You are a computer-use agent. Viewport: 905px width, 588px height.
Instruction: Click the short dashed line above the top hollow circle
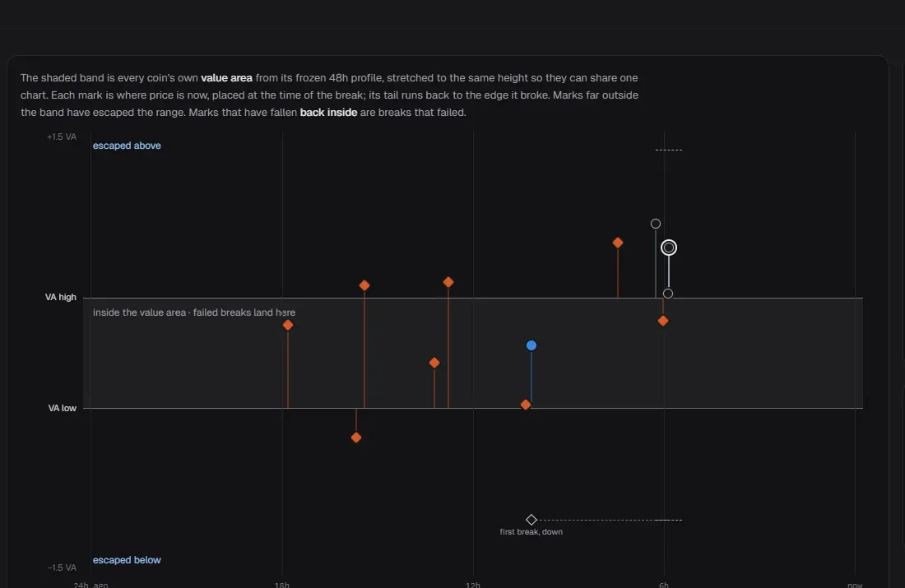669,150
